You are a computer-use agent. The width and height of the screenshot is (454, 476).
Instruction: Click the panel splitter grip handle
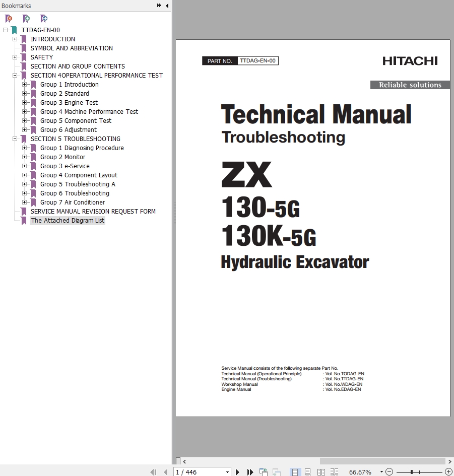[x=174, y=214]
